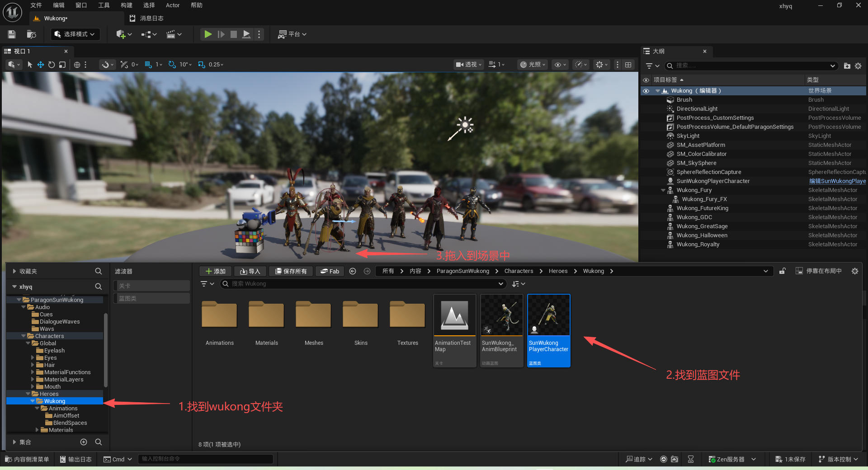The height and width of the screenshot is (470, 868).
Task: Add a new collection with the plus icon
Action: point(84,442)
